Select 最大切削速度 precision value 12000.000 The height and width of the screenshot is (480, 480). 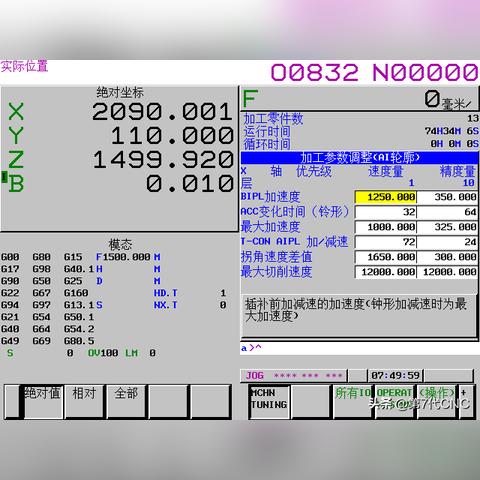click(x=447, y=272)
